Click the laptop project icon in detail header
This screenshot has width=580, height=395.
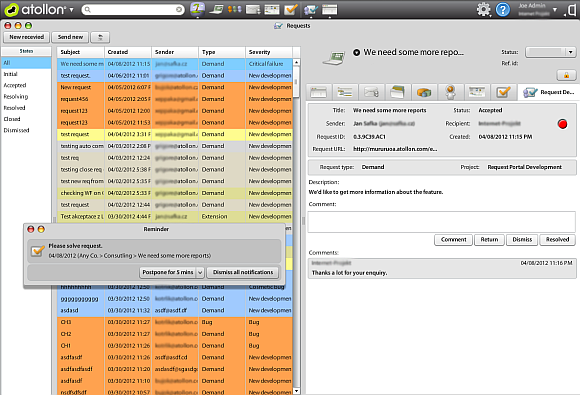click(334, 58)
